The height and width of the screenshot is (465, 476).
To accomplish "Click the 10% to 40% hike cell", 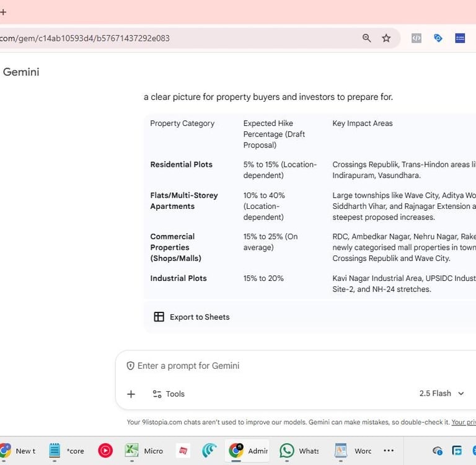I will pos(264,206).
